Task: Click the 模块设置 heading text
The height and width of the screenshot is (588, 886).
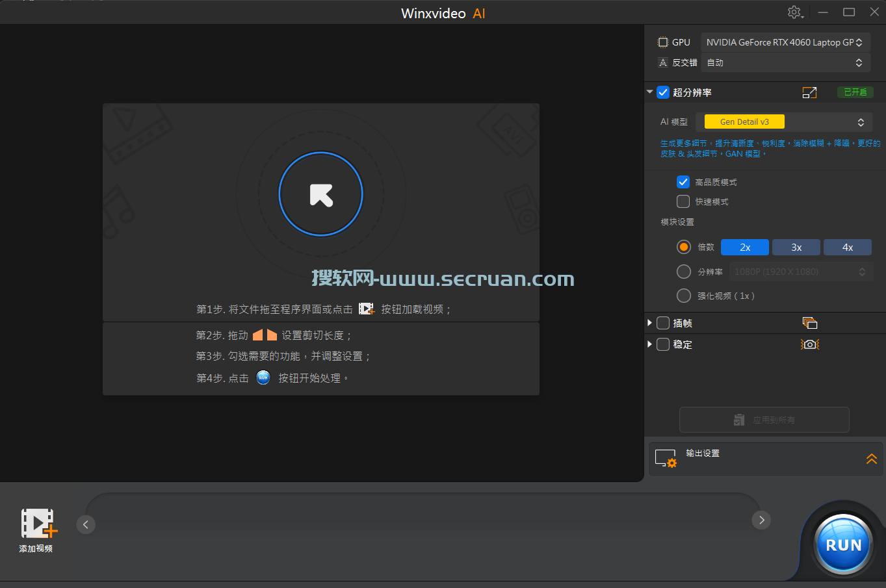Action: coord(677,222)
